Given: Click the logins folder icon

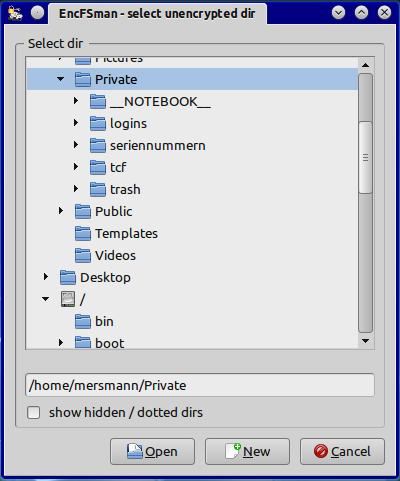Looking at the screenshot, I should 98,123.
